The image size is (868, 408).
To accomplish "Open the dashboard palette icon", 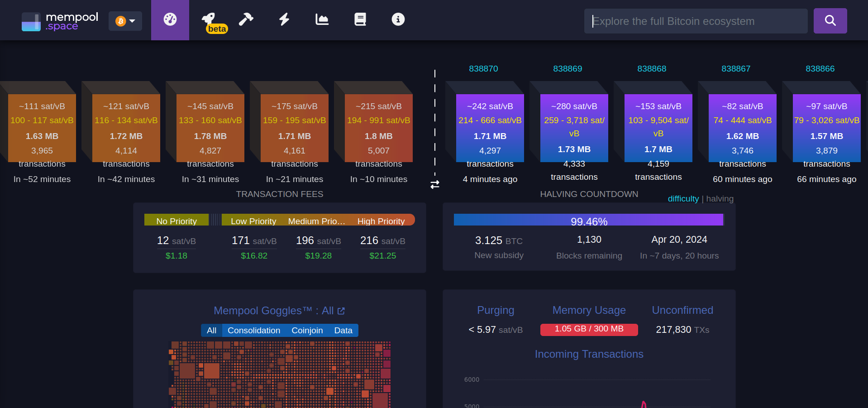I will pos(170,20).
